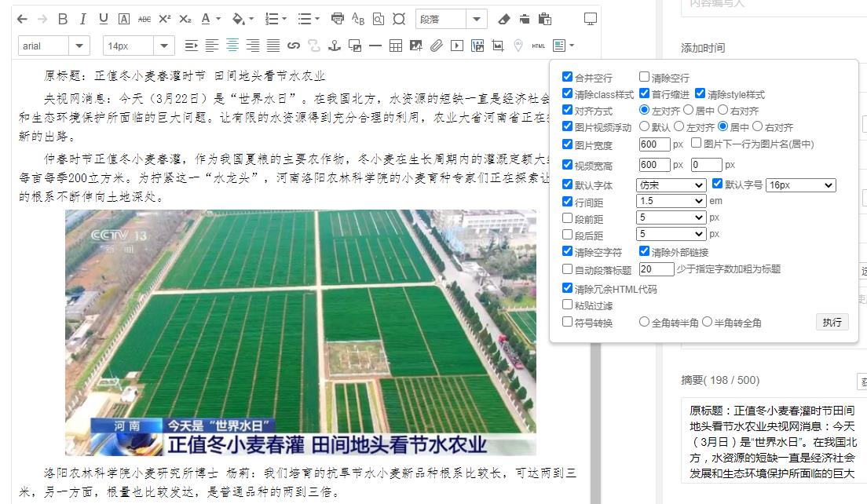Uncheck 合并空行 checkbox
The width and height of the screenshot is (867, 504).
567,77
